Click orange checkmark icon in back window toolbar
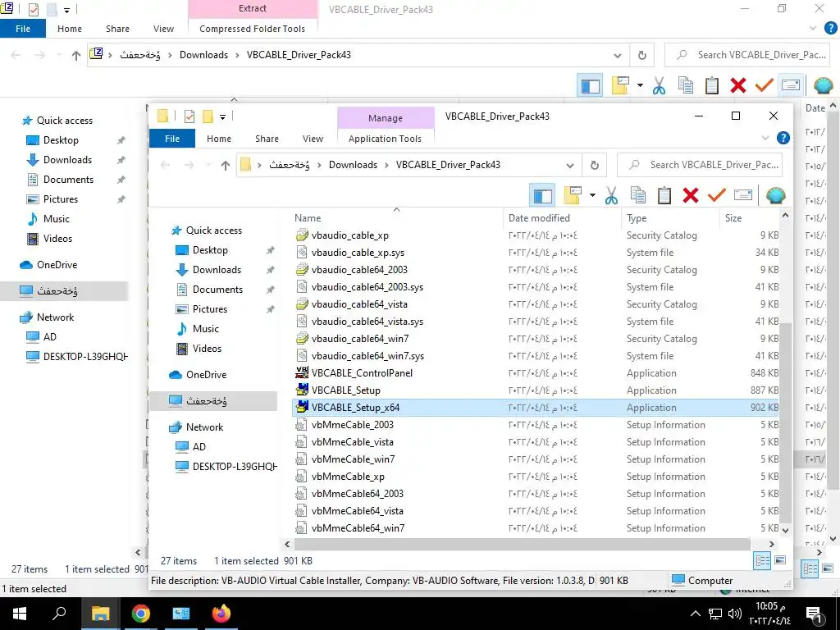This screenshot has height=630, width=840. [765, 85]
